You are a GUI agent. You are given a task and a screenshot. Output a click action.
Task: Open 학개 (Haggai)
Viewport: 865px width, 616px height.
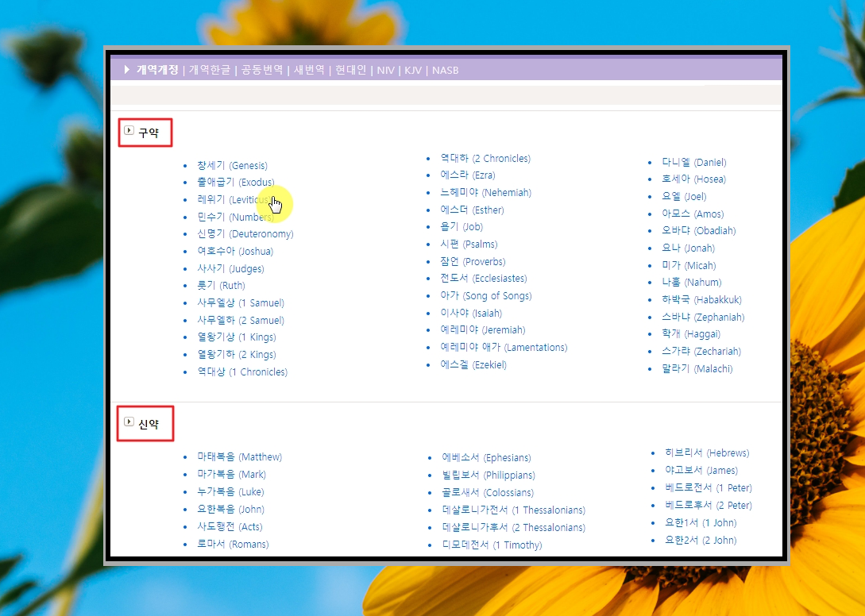click(x=691, y=333)
